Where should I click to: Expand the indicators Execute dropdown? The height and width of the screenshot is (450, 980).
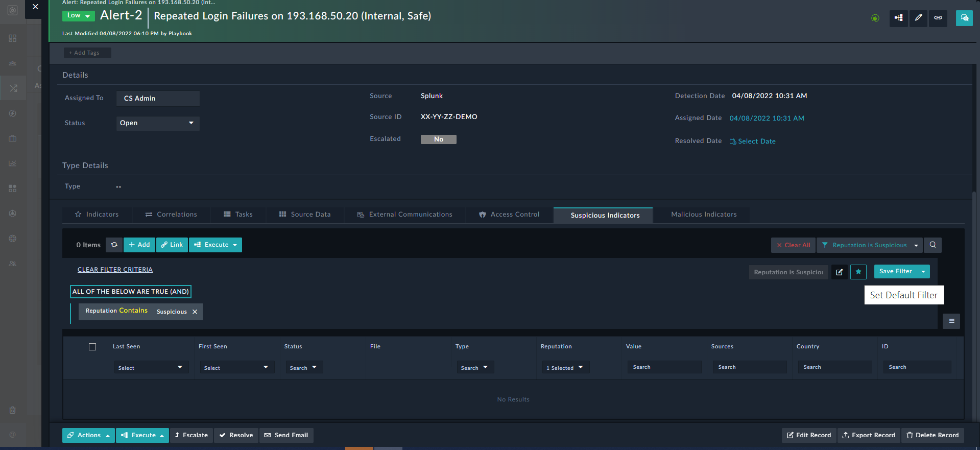click(x=216, y=245)
